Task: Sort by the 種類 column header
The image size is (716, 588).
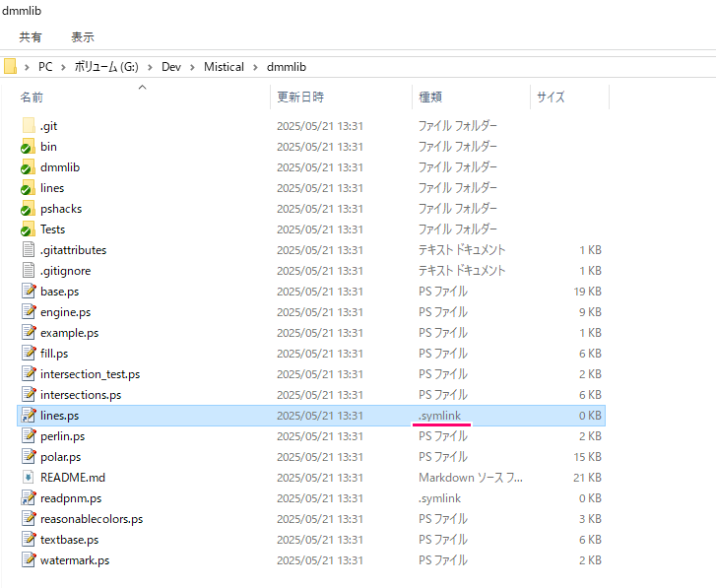Action: pyautogui.click(x=430, y=97)
